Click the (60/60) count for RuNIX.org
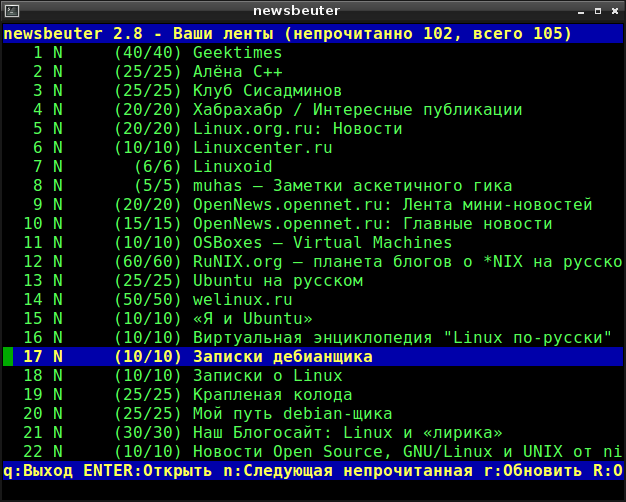Screen dimensions: 626x502 pos(148,262)
